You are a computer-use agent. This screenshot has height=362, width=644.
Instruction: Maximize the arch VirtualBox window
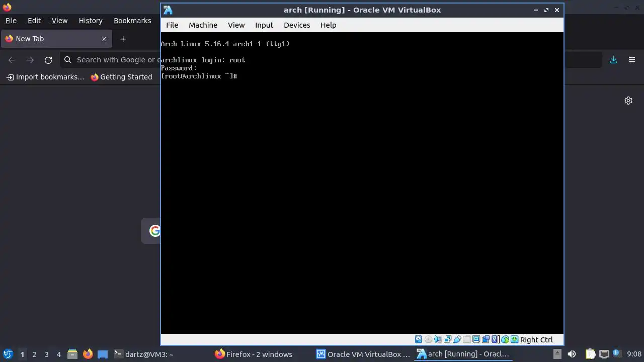point(546,10)
